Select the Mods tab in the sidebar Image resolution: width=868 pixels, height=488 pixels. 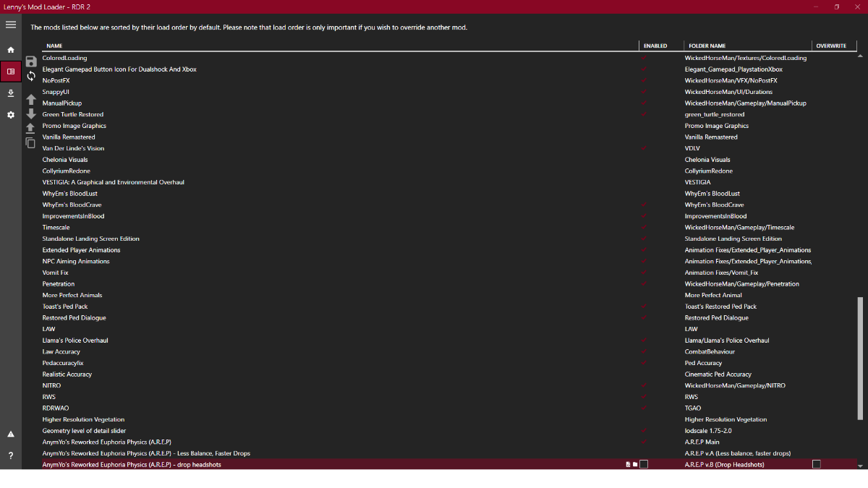pos(10,72)
